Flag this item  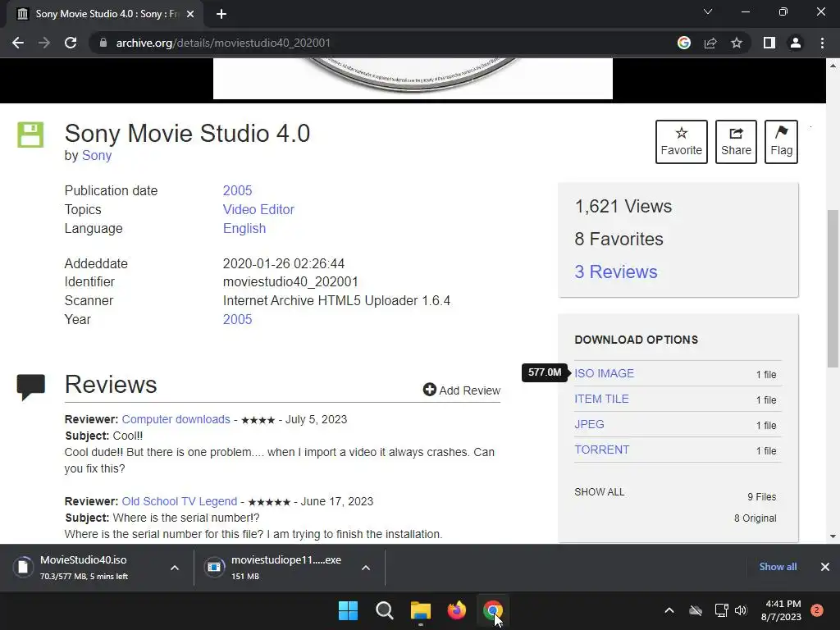tap(781, 142)
